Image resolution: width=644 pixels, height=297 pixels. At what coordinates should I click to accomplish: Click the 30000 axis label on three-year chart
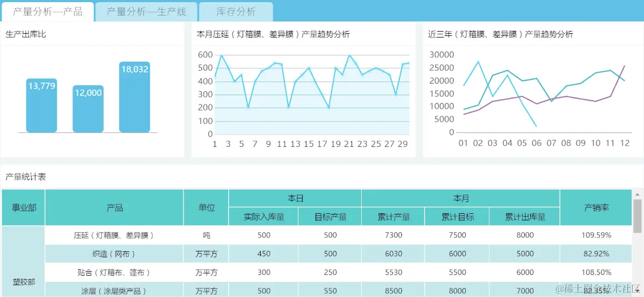[442, 55]
